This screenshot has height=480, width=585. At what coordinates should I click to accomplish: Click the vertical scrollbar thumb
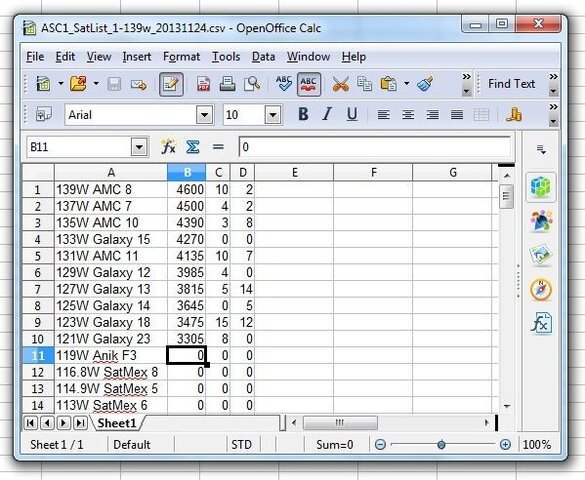506,196
